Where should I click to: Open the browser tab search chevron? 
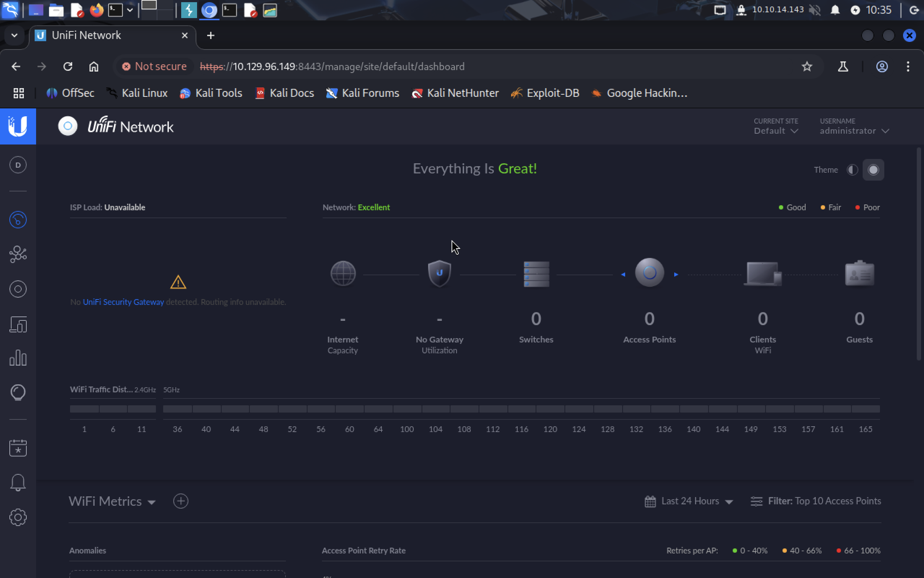[x=14, y=35]
